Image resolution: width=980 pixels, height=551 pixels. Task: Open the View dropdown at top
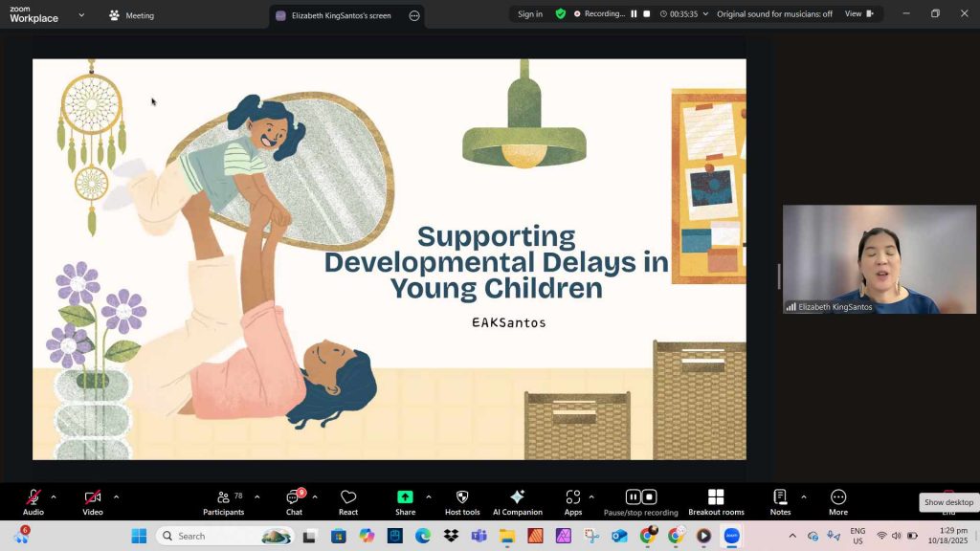[858, 14]
